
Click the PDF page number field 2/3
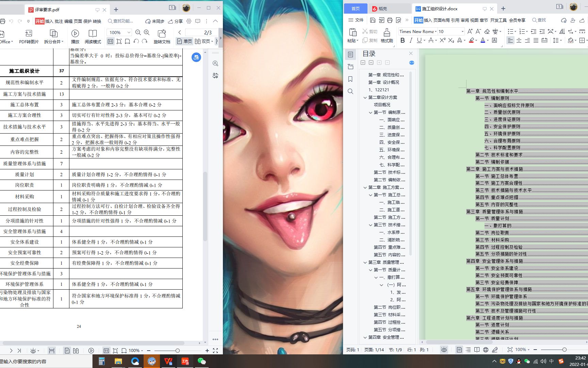click(x=201, y=32)
